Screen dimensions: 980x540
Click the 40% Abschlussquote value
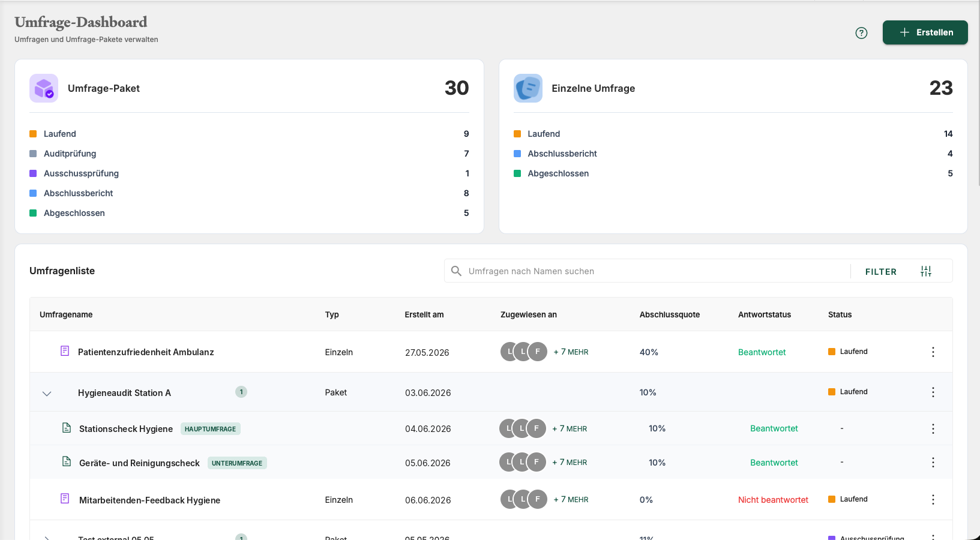pyautogui.click(x=649, y=352)
